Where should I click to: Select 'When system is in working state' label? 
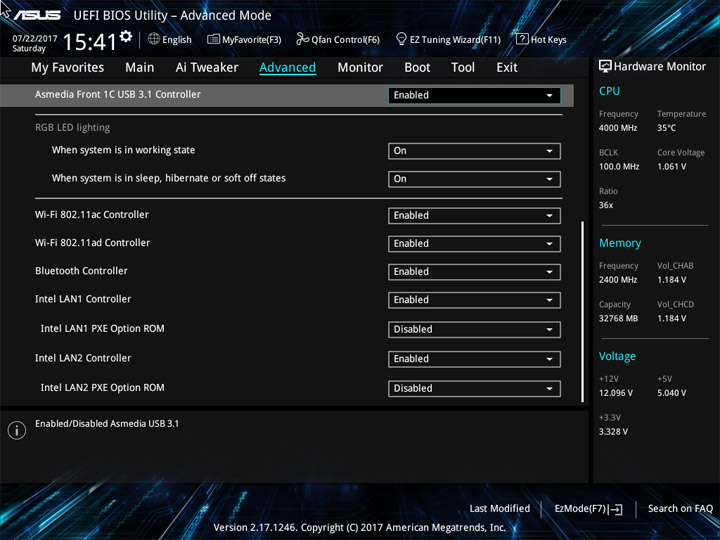click(x=123, y=150)
